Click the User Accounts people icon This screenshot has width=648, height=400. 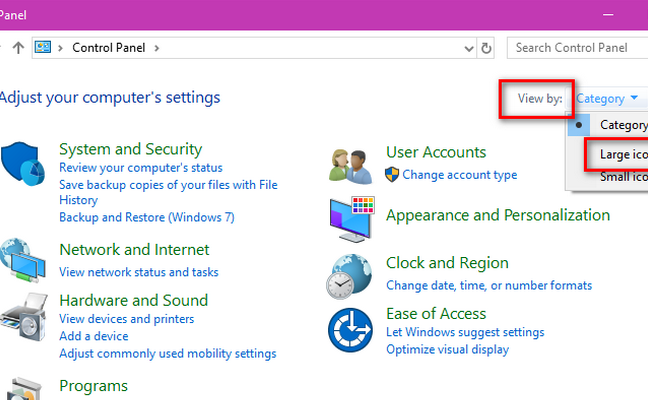tap(351, 166)
